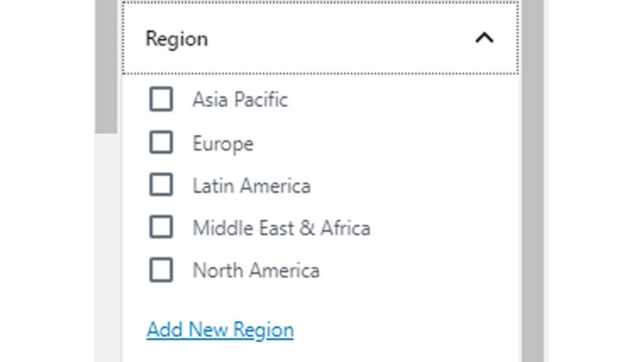
Task: Open the Add New Region link
Action: tap(220, 330)
